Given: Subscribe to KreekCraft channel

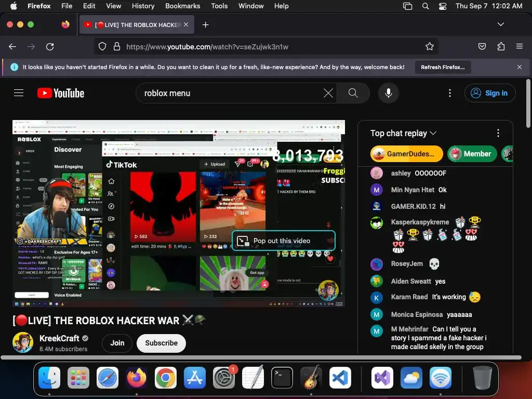Looking at the screenshot, I should pos(161,343).
